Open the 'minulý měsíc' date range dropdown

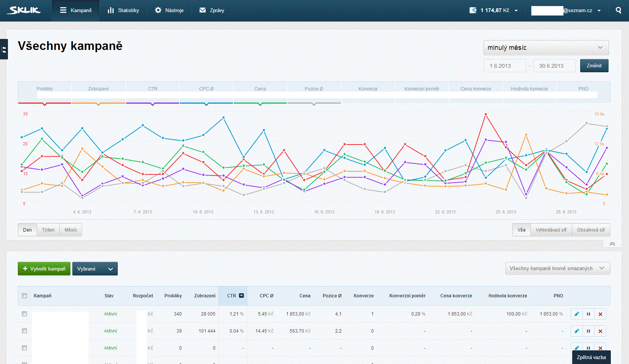546,48
